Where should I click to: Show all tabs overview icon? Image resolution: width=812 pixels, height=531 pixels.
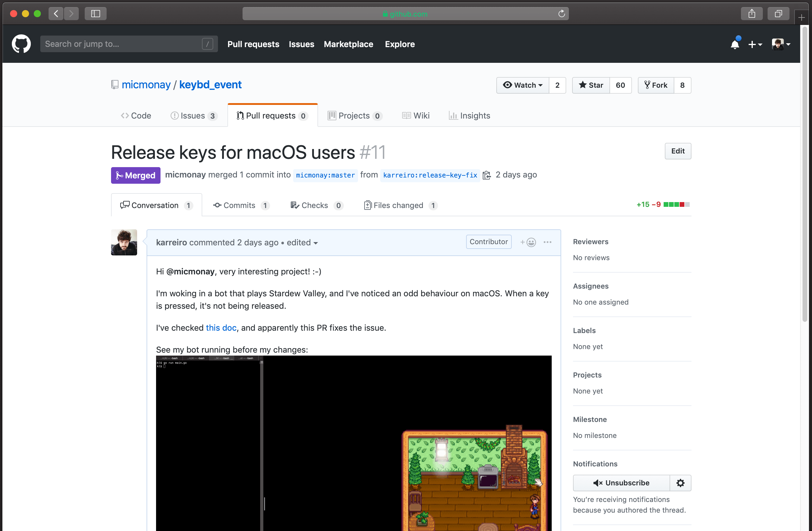pyautogui.click(x=778, y=14)
